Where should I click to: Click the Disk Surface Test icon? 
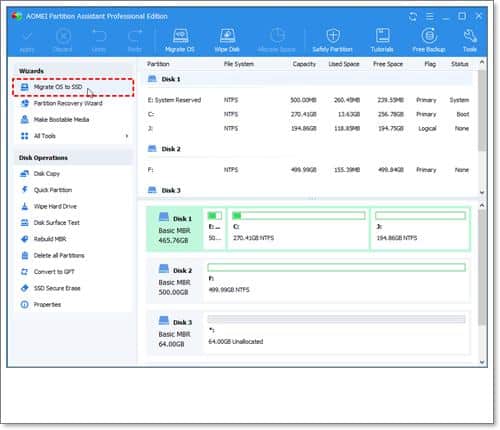(x=25, y=223)
